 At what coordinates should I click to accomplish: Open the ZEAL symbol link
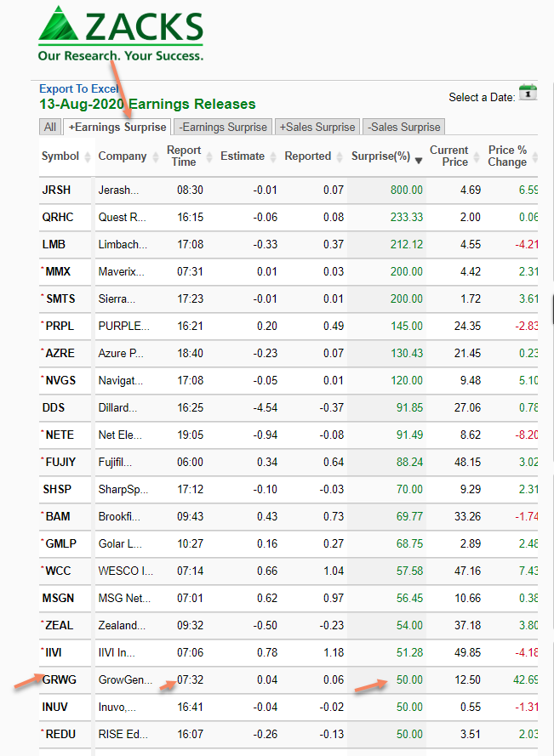click(60, 625)
